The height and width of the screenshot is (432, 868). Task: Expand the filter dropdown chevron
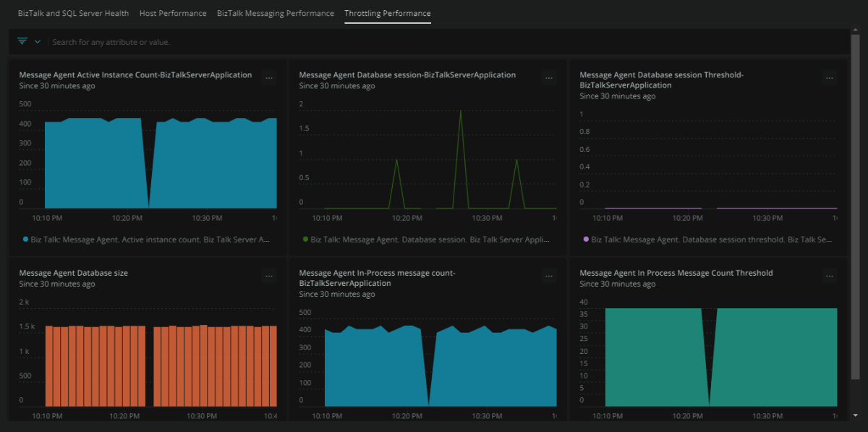38,41
